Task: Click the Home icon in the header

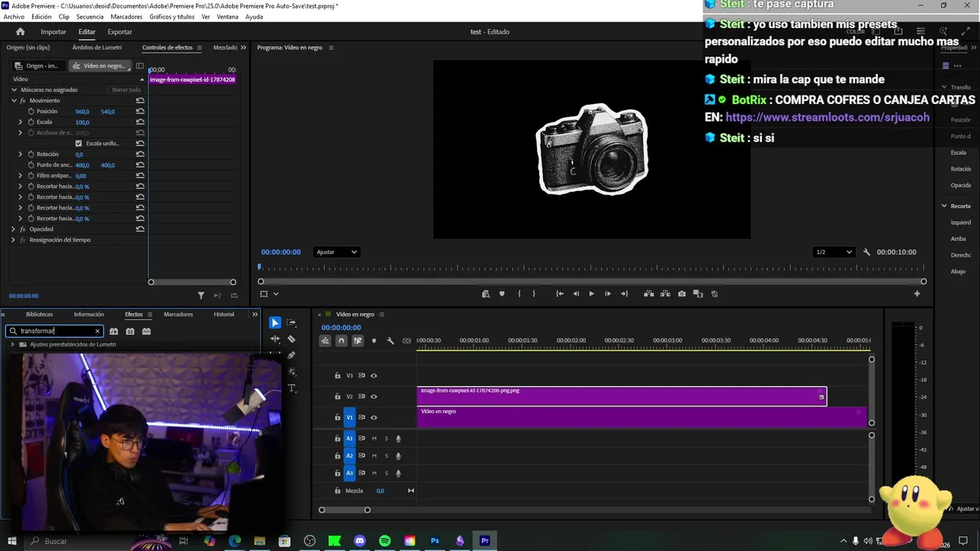Action: coord(20,31)
